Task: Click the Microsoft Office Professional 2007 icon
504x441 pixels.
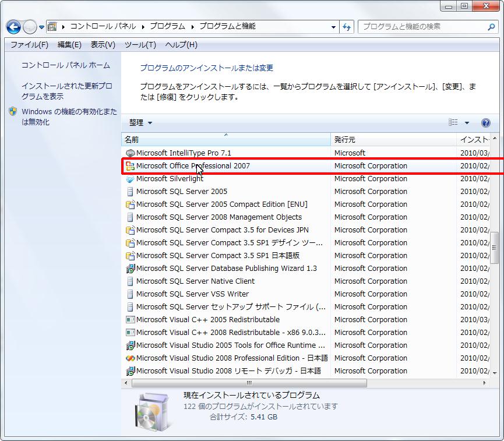Action: pyautogui.click(x=130, y=166)
